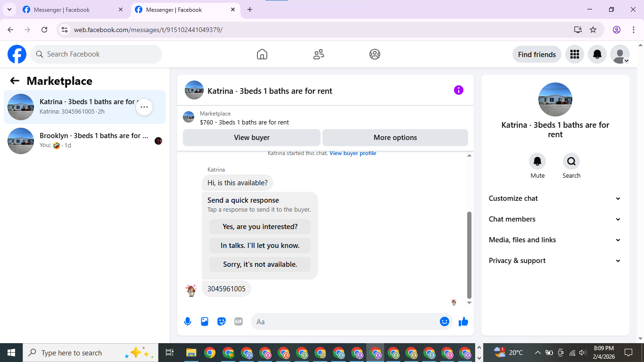The image size is (644, 362).
Task: Choose a GIF icon
Action: pos(239,321)
